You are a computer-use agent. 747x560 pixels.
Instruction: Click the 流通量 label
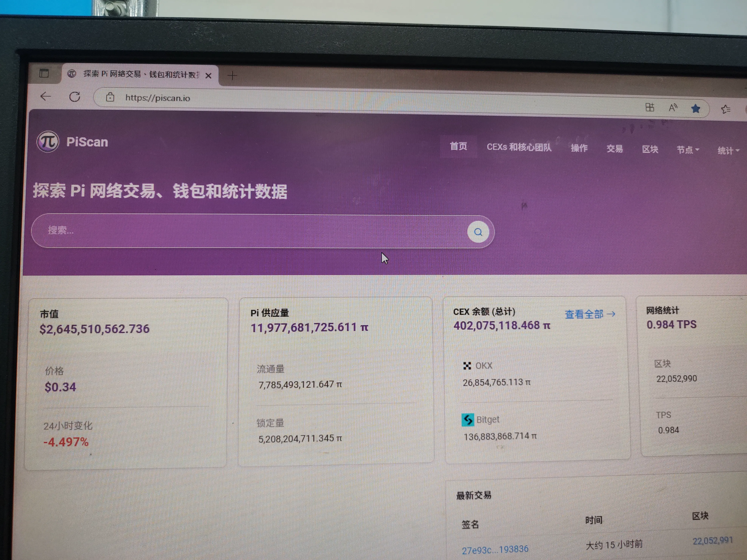click(x=270, y=369)
